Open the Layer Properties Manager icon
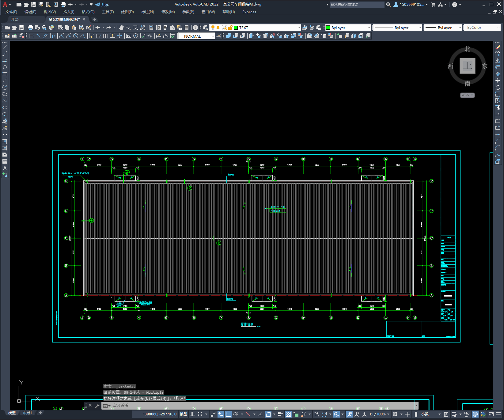Viewport: 504px width, 420px height. [205, 28]
